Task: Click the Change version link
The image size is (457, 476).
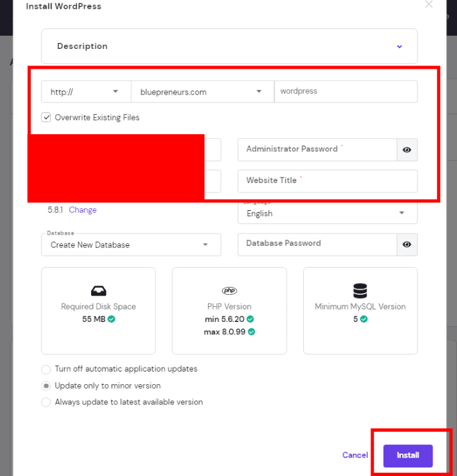Action: (x=83, y=210)
